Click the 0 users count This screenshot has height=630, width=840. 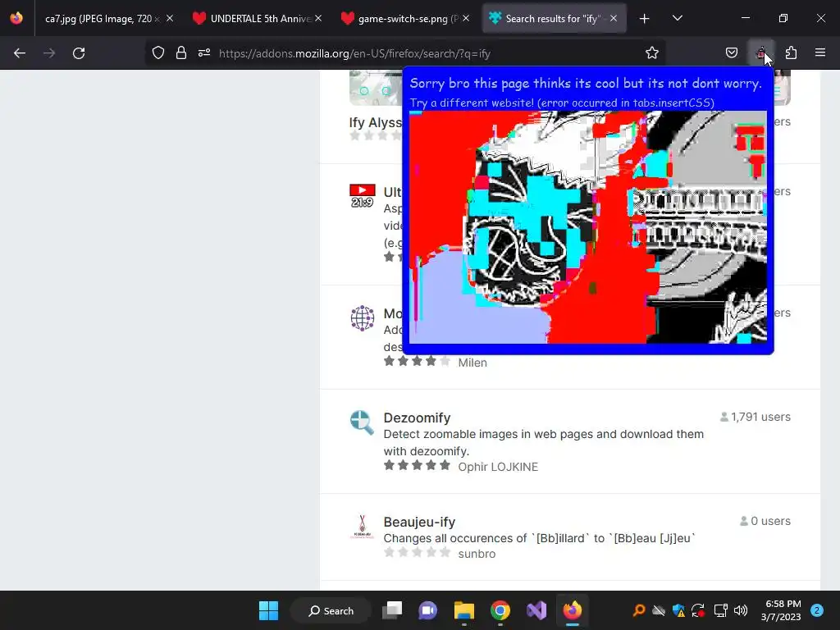pyautogui.click(x=765, y=521)
